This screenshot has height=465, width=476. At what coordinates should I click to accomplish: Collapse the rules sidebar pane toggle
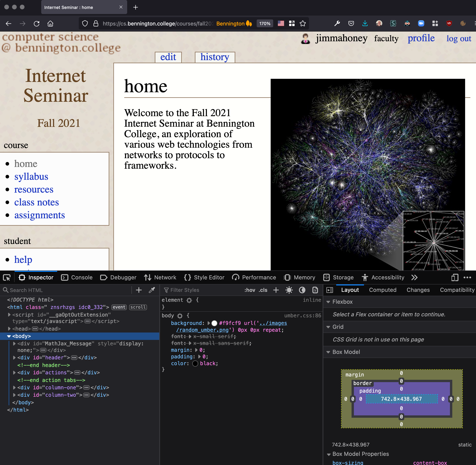click(x=330, y=290)
